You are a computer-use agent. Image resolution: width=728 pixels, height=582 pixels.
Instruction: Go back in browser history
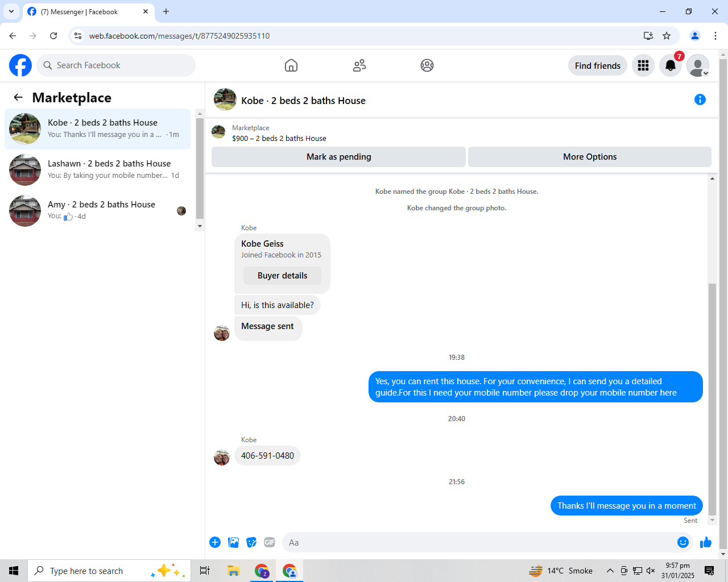click(x=13, y=36)
